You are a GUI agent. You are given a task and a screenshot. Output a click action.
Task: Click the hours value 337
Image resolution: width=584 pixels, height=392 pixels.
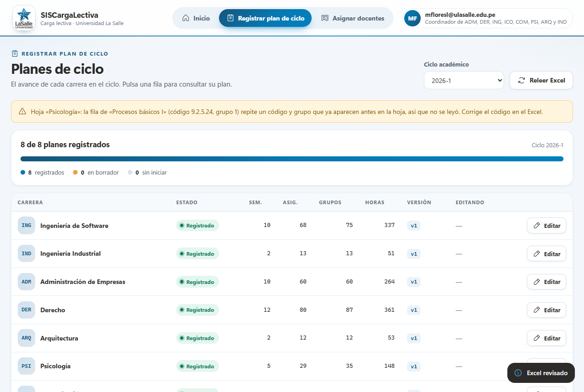coord(389,225)
